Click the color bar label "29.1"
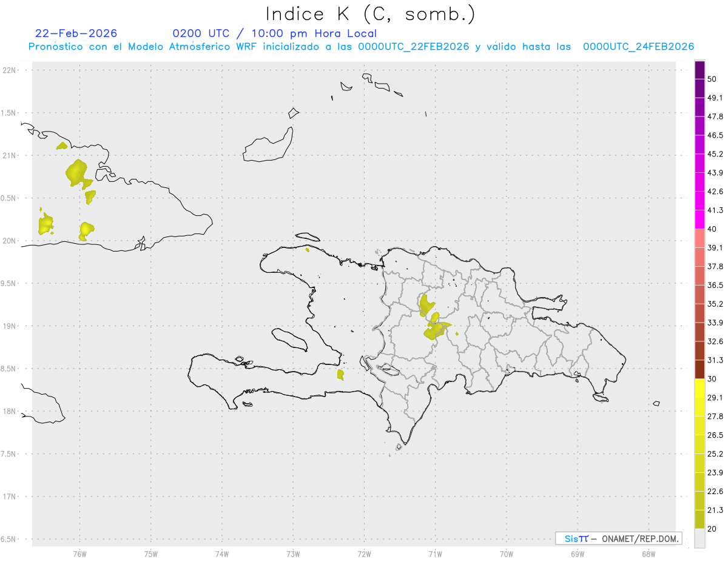 [x=716, y=398]
